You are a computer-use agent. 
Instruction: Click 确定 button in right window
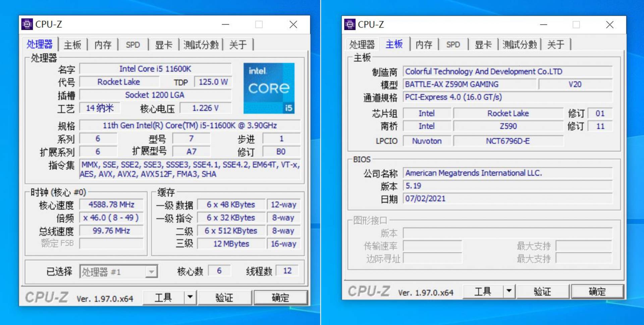click(x=597, y=291)
